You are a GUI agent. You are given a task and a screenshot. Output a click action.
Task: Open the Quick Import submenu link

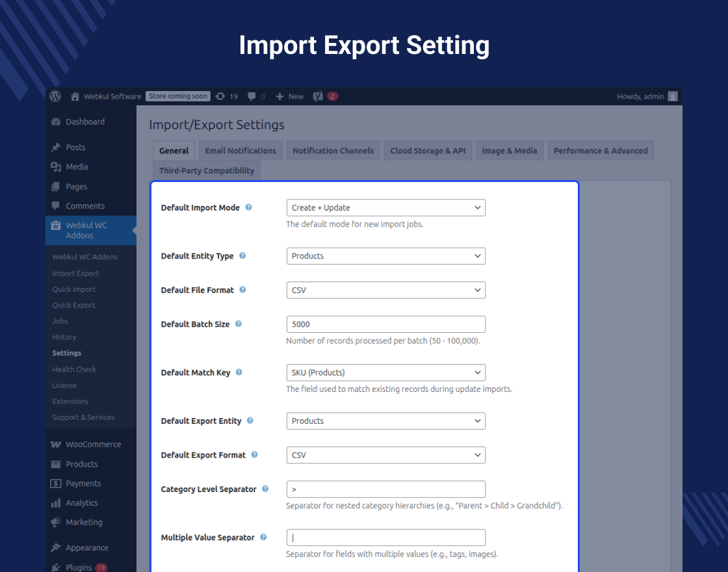click(x=73, y=289)
